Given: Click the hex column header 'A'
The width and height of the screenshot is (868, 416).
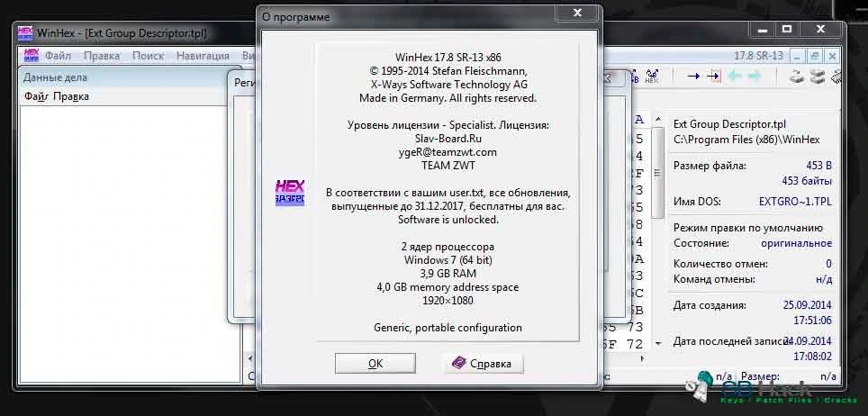Looking at the screenshot, I should tap(639, 120).
